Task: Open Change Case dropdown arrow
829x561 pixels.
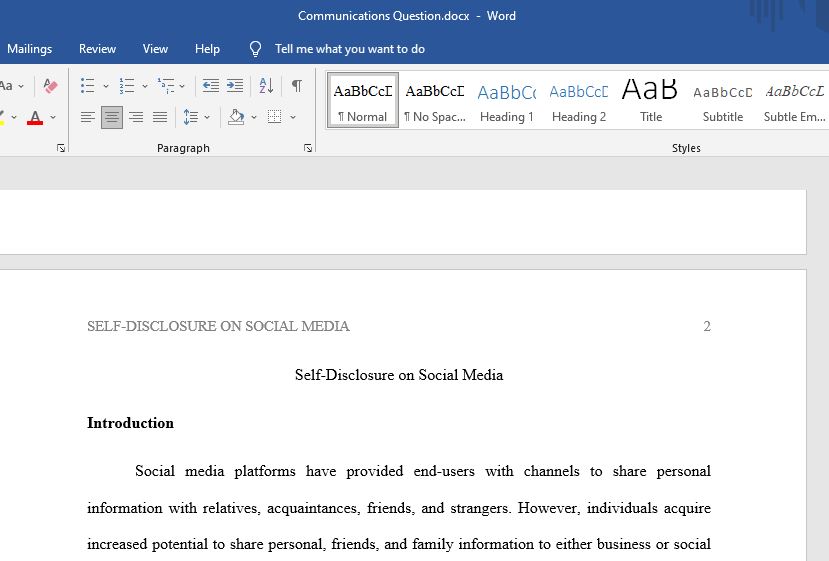Action: (x=21, y=86)
